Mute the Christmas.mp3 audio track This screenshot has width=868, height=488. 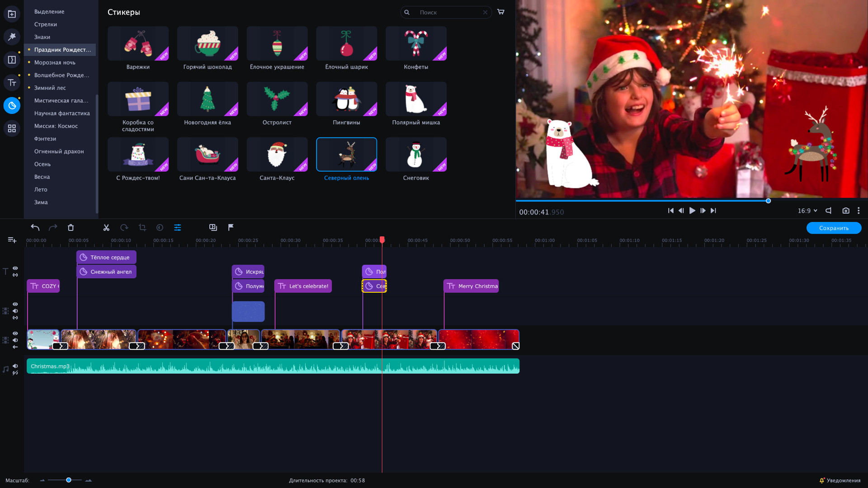pos(15,366)
